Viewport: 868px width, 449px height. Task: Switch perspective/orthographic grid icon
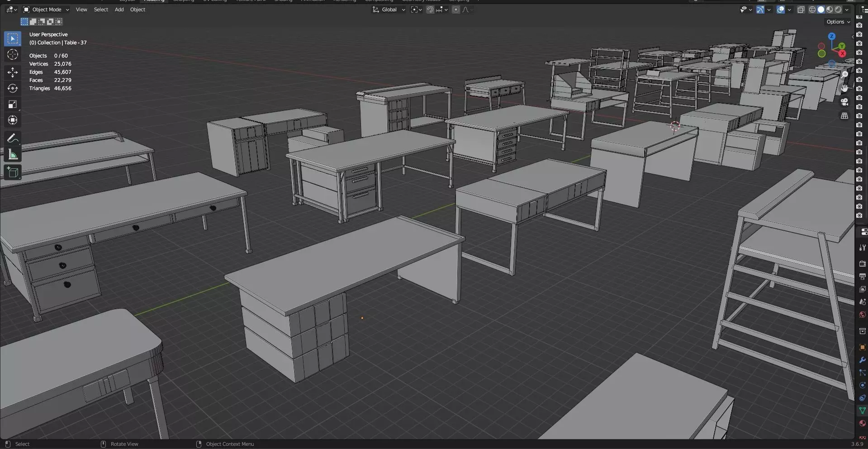[844, 116]
